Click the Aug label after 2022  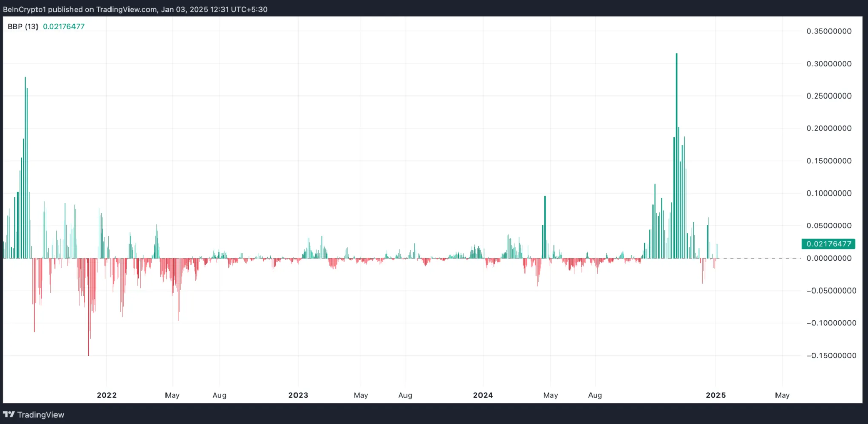219,395
